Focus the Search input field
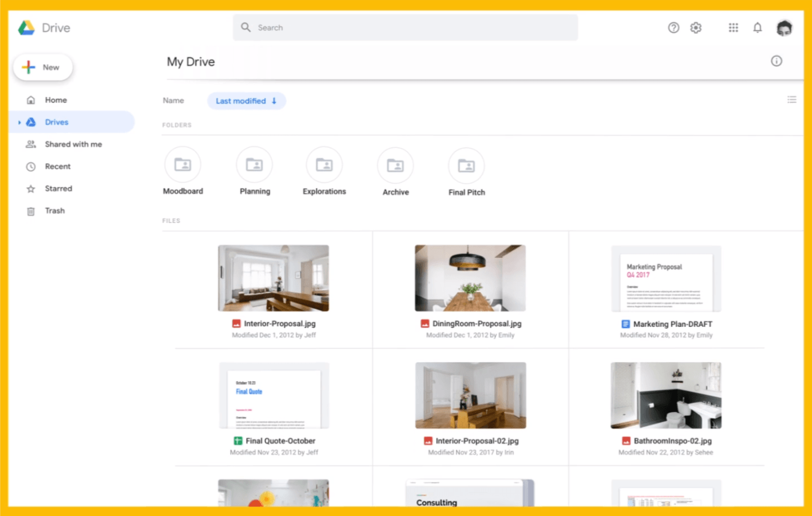 (x=405, y=27)
